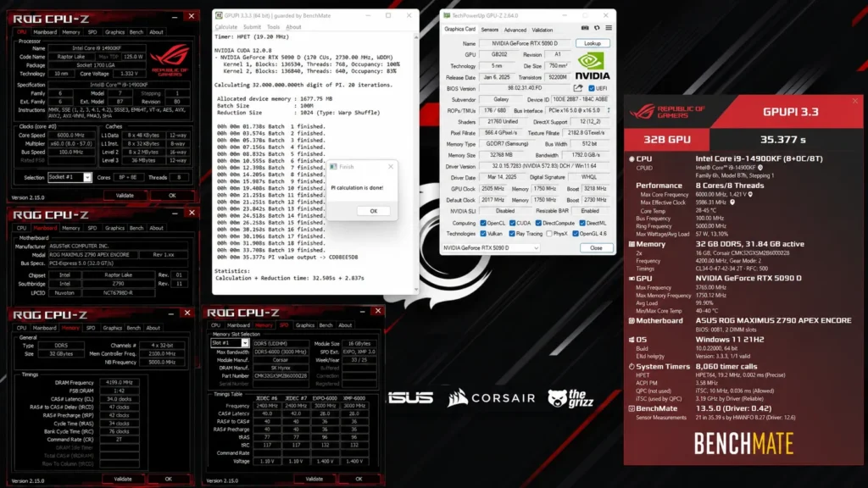Toggle the DirectCompute checkbox
The width and height of the screenshot is (868, 488).
[x=538, y=223]
